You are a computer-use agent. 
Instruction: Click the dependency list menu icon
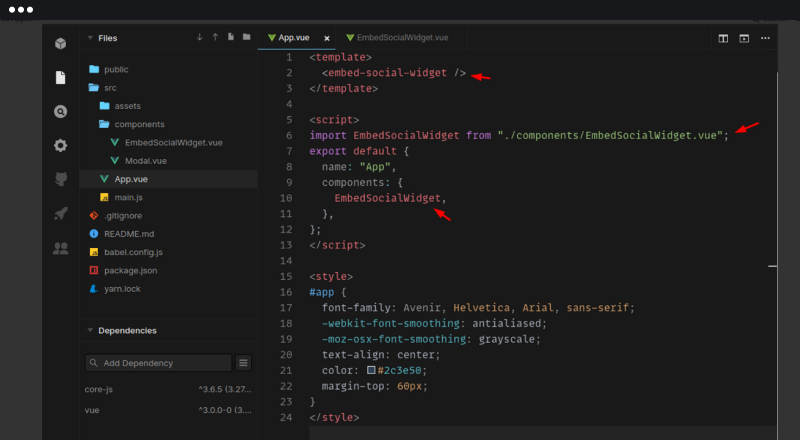243,363
